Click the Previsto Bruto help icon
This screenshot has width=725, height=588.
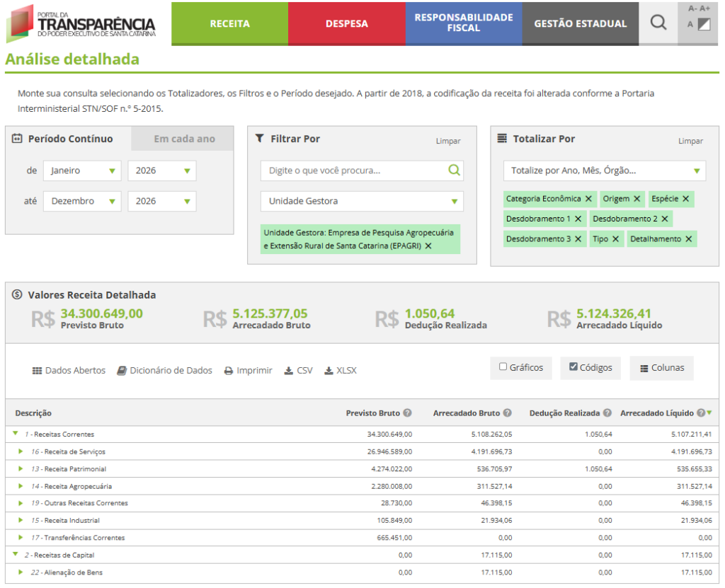[408, 413]
